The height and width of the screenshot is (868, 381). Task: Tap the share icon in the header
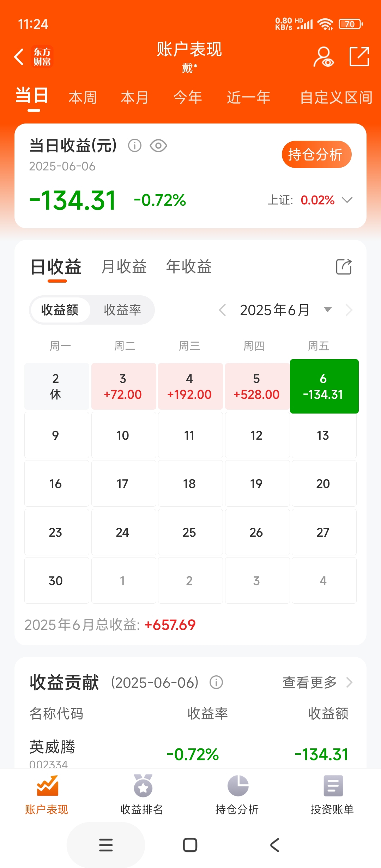[359, 56]
